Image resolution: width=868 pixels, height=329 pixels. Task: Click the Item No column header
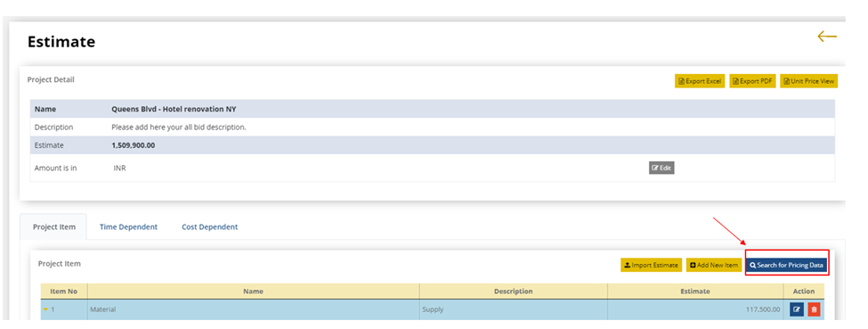click(x=64, y=292)
